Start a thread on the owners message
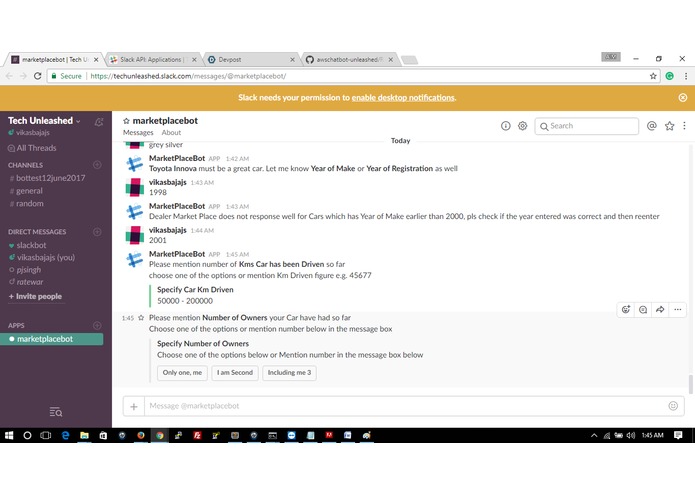The image size is (695, 494). [643, 310]
